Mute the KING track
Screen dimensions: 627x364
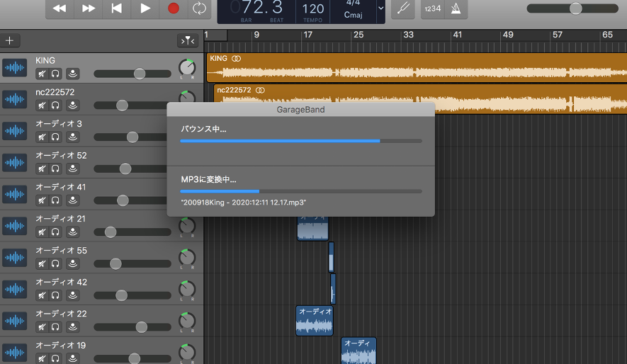(42, 74)
